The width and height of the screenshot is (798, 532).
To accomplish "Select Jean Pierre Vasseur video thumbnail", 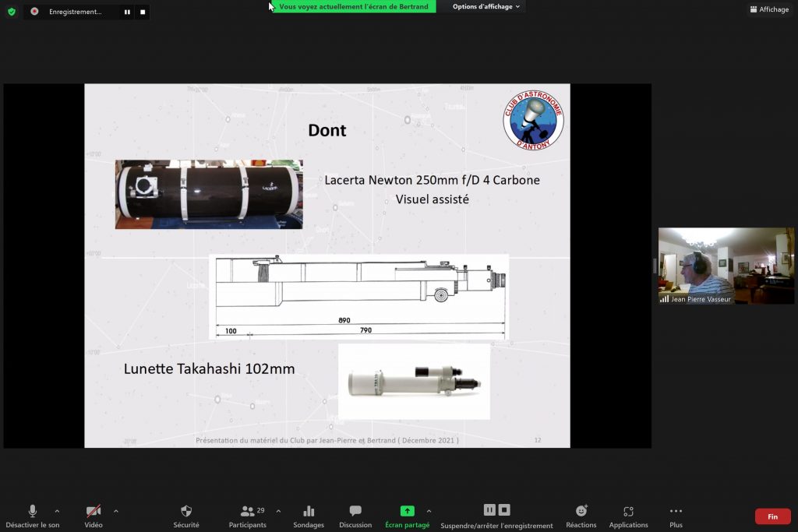I will [x=726, y=266].
